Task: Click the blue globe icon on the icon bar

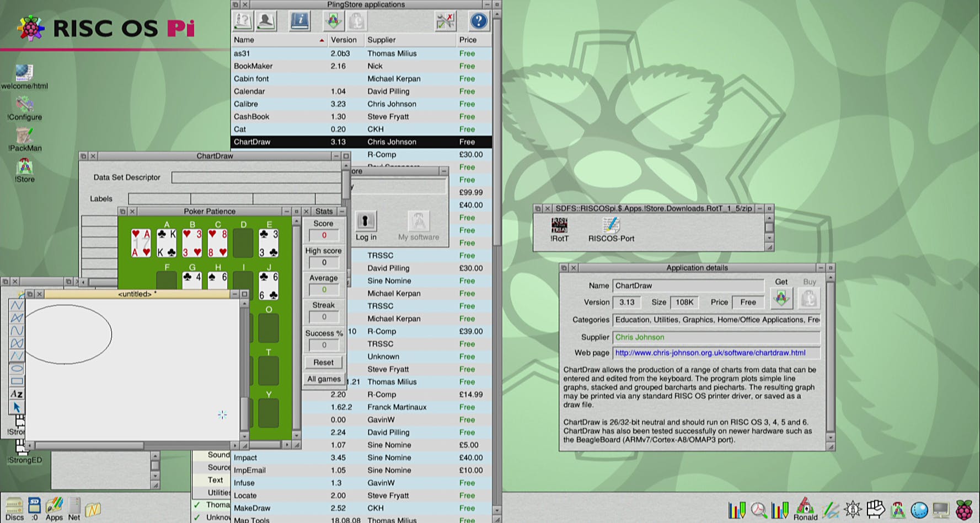Action: pyautogui.click(x=919, y=510)
